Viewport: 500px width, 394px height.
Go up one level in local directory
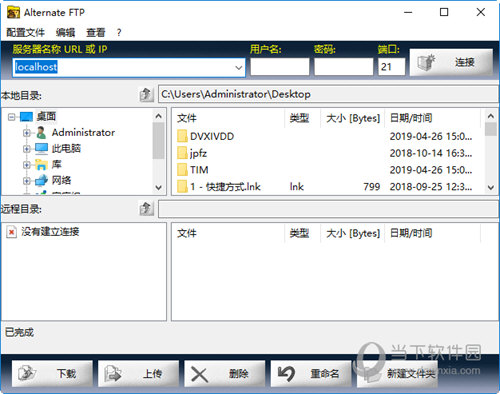(146, 95)
